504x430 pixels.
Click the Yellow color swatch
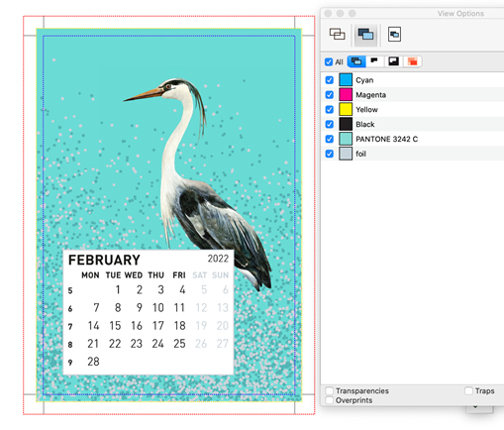(346, 109)
